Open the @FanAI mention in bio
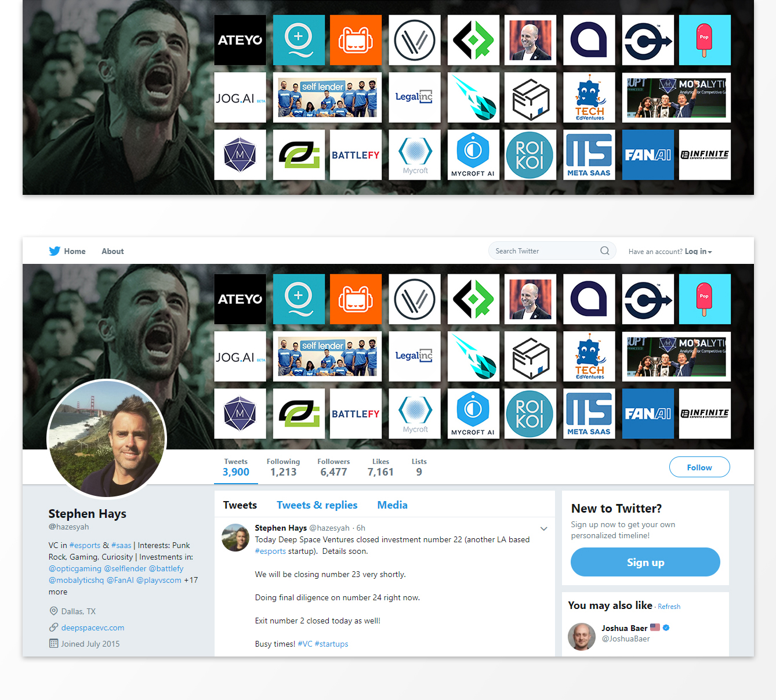The height and width of the screenshot is (700, 776). (x=120, y=580)
